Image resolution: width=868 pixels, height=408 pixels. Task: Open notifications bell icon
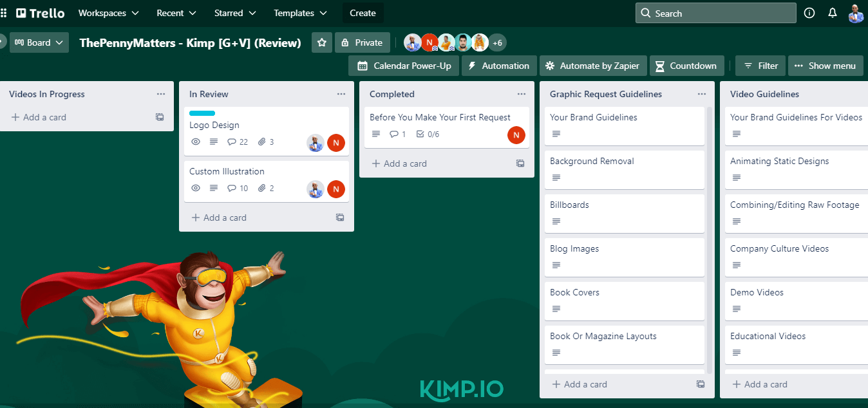tap(833, 13)
